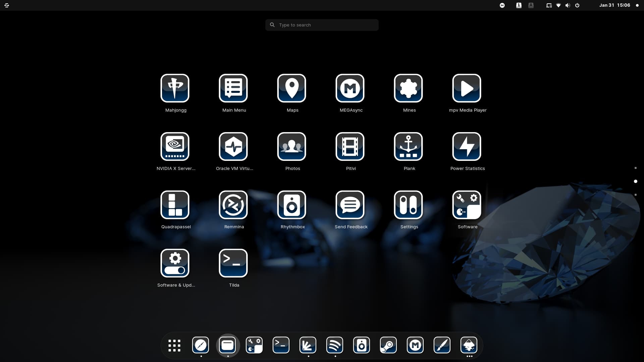The height and width of the screenshot is (362, 644).
Task: Open Rhythmbox speaker icon in dock
Action: pos(362,345)
